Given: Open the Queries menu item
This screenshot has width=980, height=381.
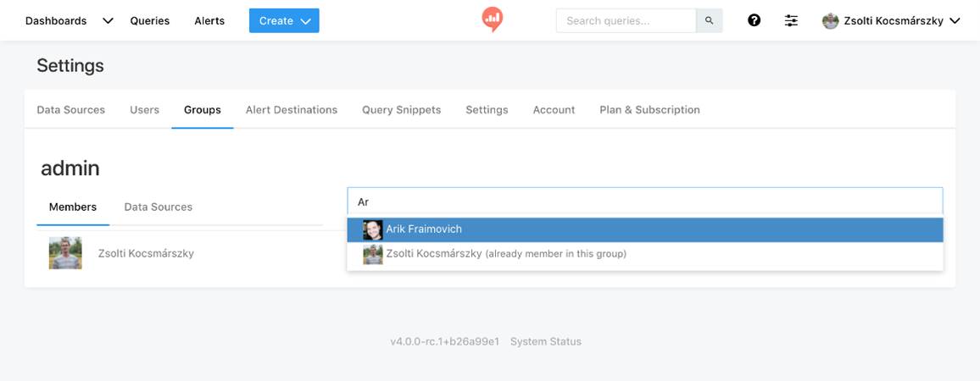Looking at the screenshot, I should pyautogui.click(x=150, y=20).
